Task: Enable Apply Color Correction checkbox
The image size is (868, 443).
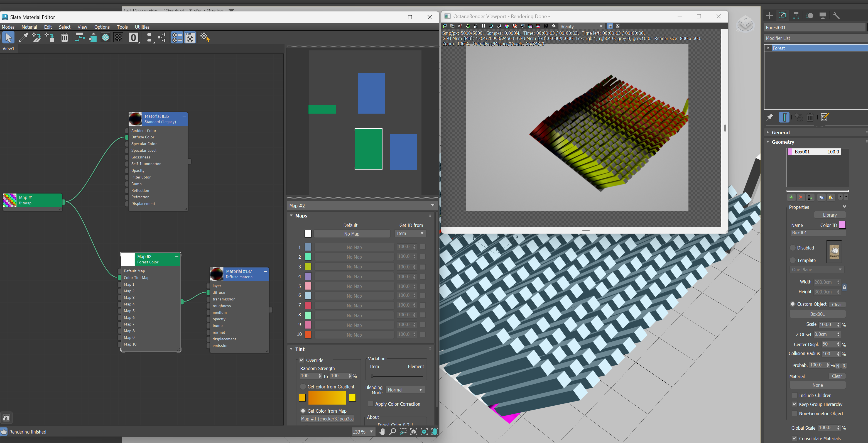Action: coord(371,404)
